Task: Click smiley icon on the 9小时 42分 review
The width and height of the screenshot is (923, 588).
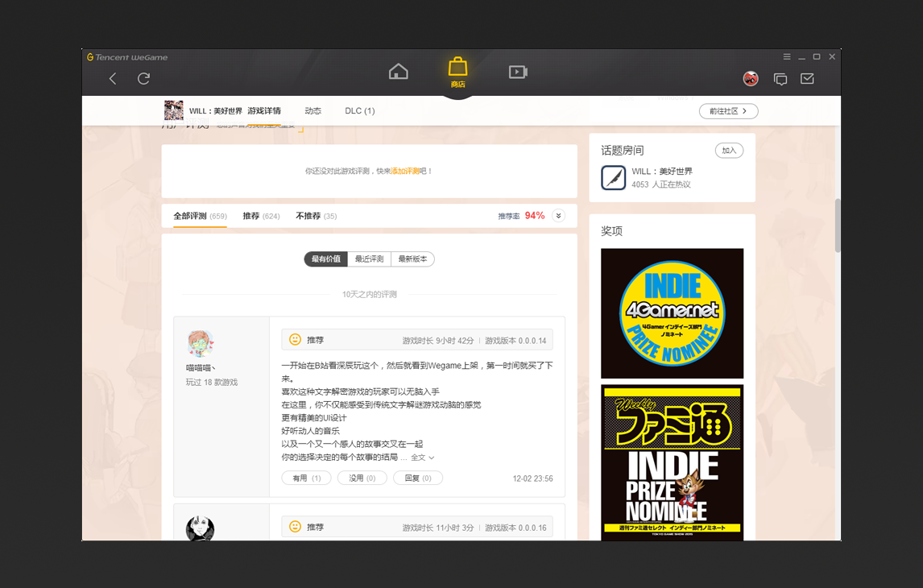Action: pos(295,340)
